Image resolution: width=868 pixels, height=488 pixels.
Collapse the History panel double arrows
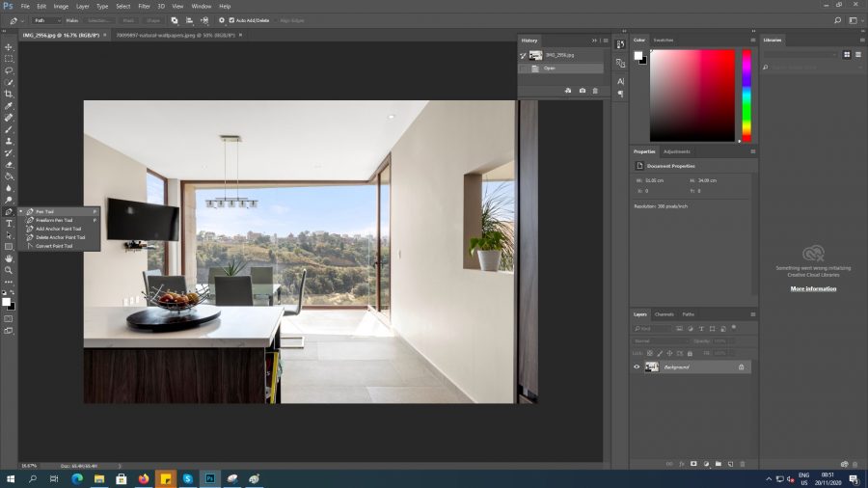pos(594,41)
